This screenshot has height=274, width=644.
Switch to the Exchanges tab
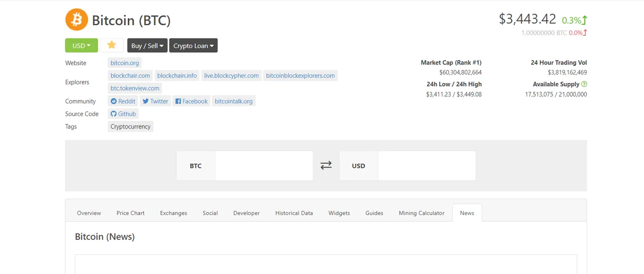coord(174,213)
